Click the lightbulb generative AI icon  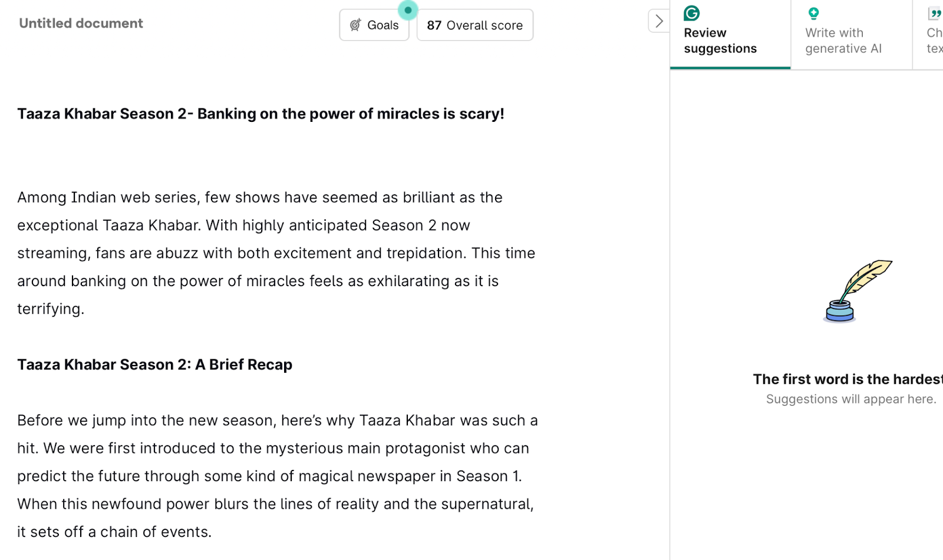(814, 13)
